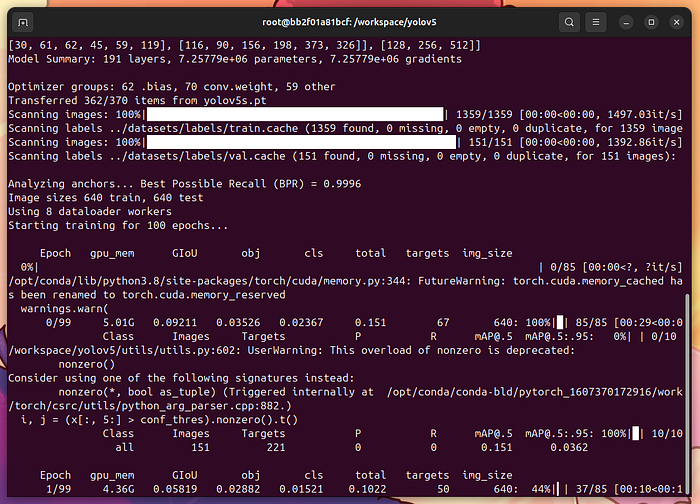Click 'Image sizes 640 train, 640 test'
Viewport: 700px width, 504px height.
[x=105, y=197]
